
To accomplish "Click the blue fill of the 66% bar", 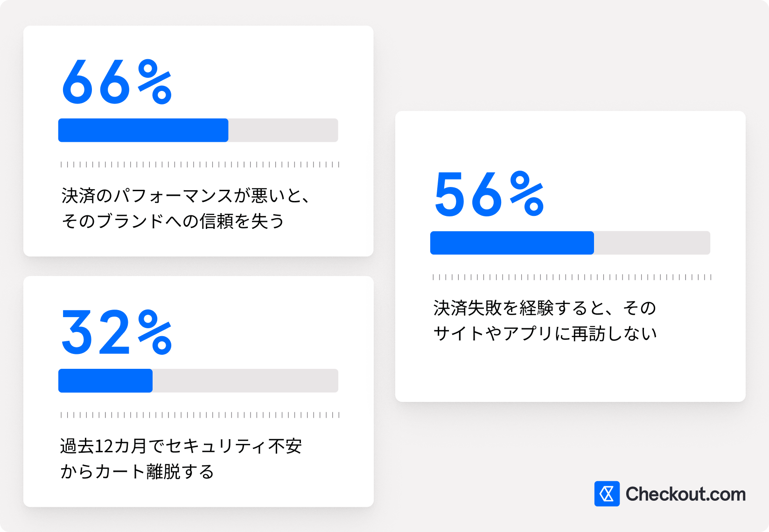I will (x=143, y=130).
